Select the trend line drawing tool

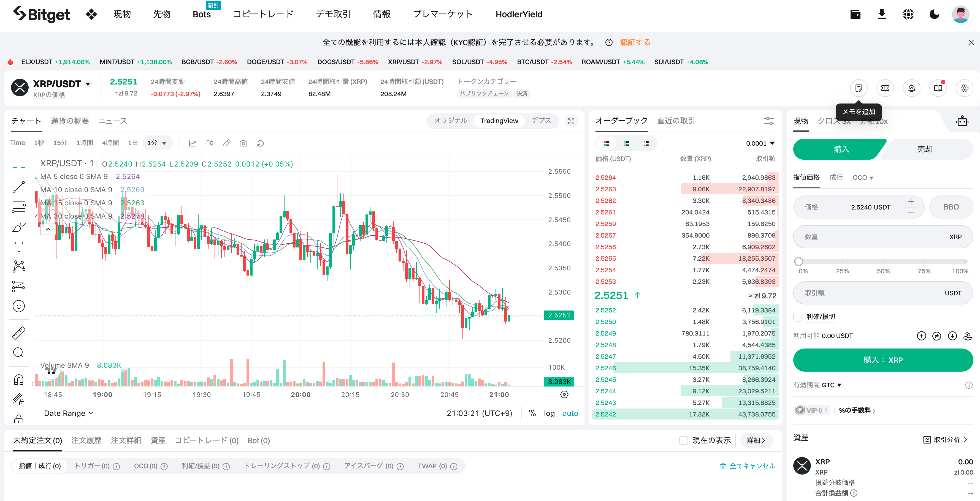click(19, 187)
